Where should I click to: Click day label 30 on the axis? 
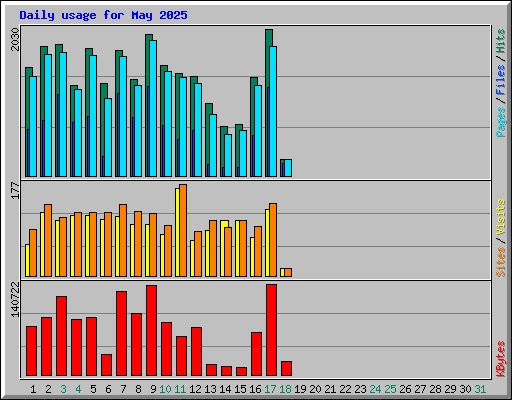[465, 389]
